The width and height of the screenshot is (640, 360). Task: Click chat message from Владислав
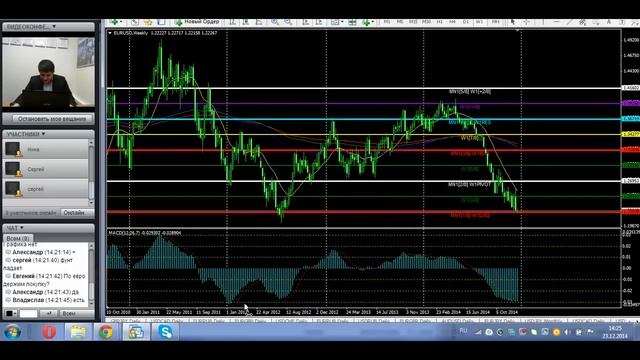45,300
